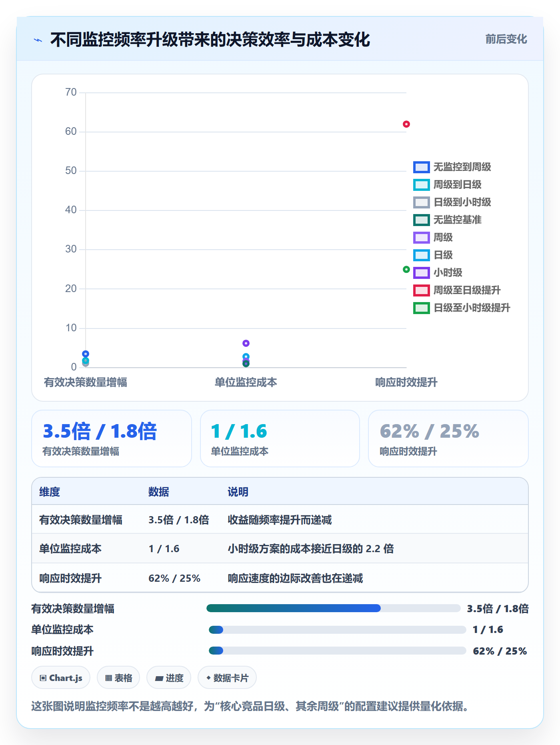560x745 pixels.
Task: Select table cell 小时级方案的成本接近日级的 2.2 倍
Action: click(311, 549)
